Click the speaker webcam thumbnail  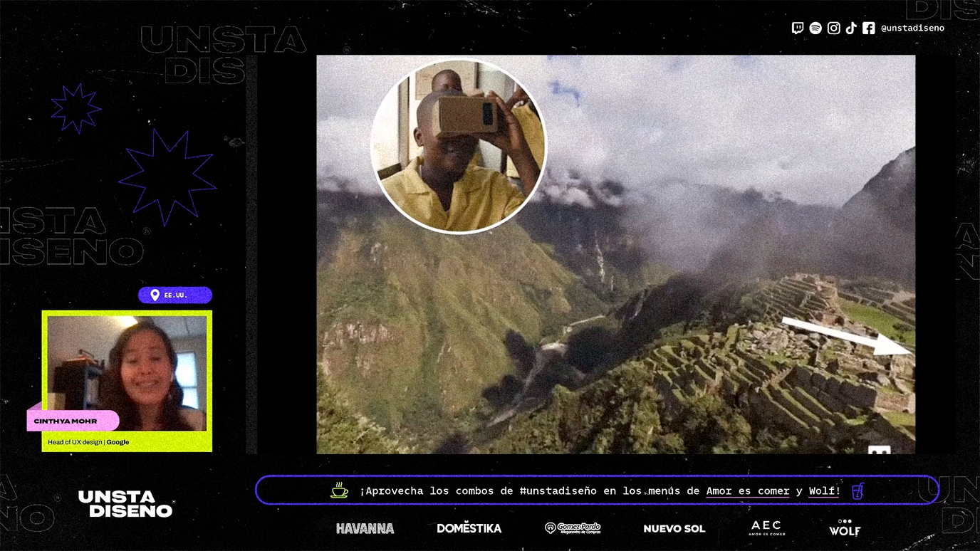click(127, 374)
